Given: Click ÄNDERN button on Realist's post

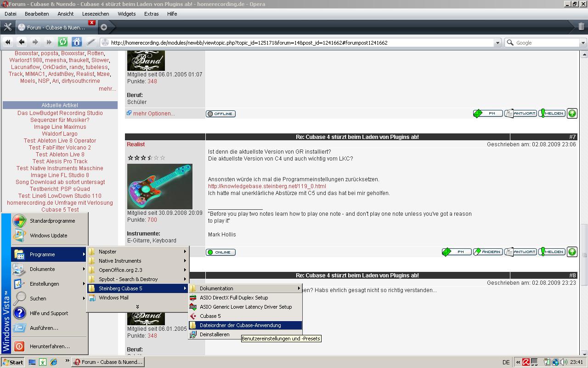Looking at the screenshot, I should (x=488, y=252).
